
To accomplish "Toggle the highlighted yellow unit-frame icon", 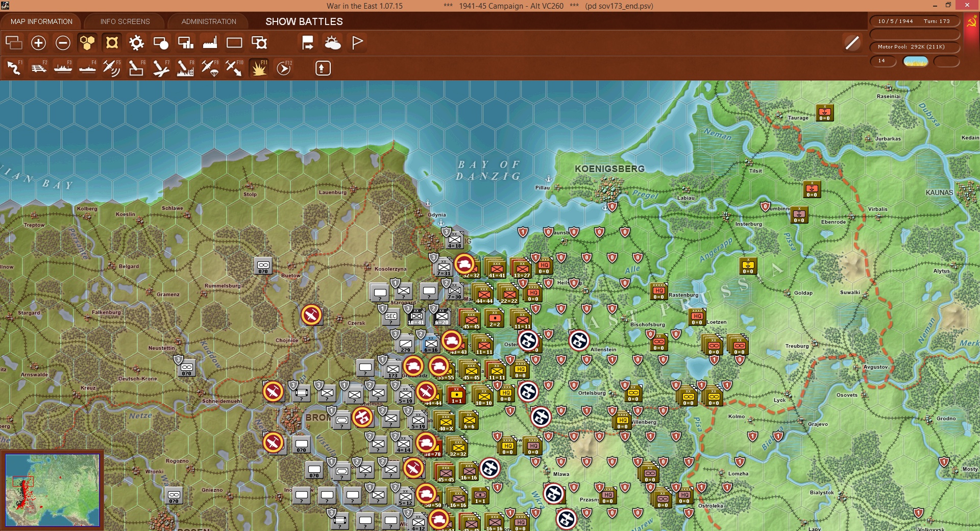I will [112, 43].
